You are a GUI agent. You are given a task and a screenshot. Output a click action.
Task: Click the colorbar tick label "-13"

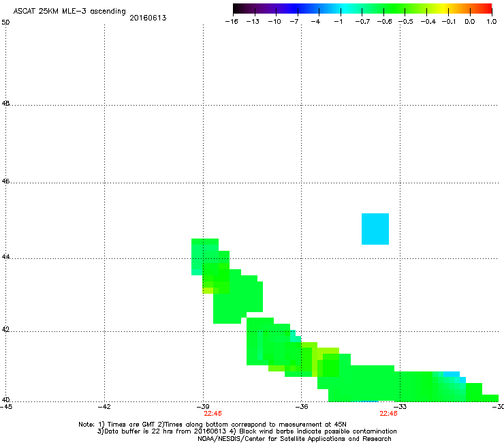point(253,22)
